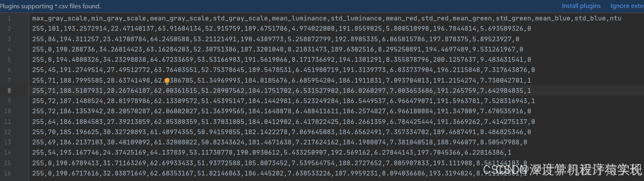Click value 194.4880326 on line 5

(77, 59)
